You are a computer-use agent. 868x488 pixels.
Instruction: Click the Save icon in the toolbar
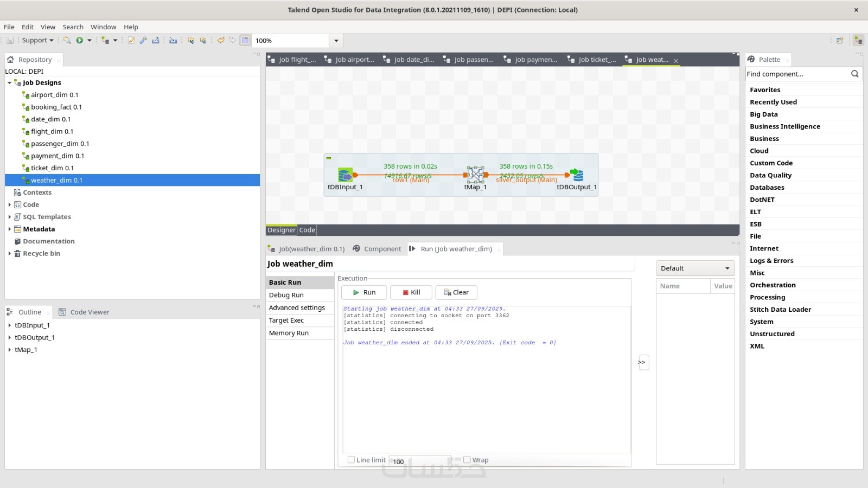click(x=10, y=40)
